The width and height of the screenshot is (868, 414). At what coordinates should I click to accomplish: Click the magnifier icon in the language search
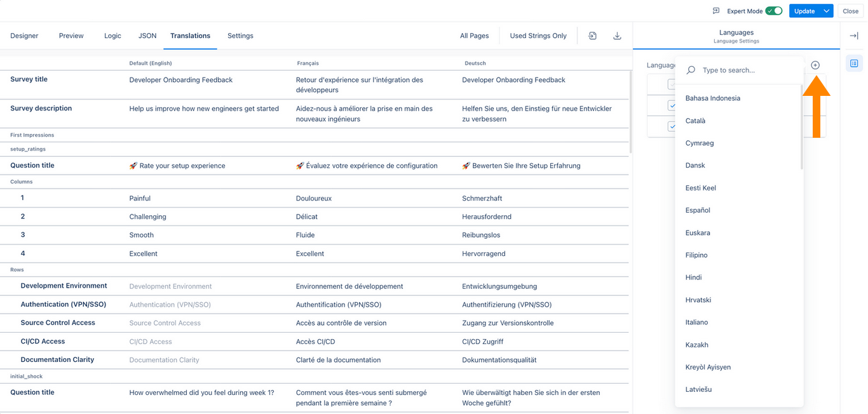691,70
